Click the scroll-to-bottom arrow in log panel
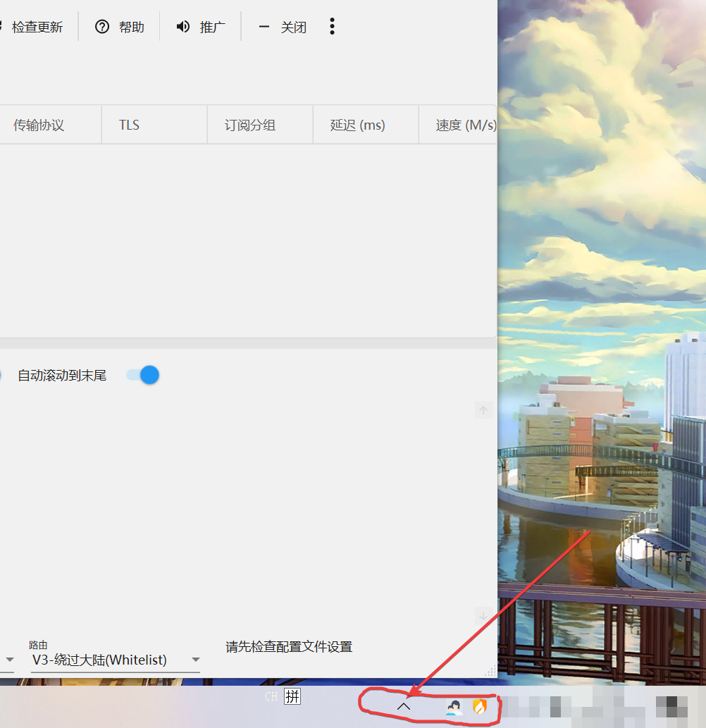The height and width of the screenshot is (728, 706). 483,615
